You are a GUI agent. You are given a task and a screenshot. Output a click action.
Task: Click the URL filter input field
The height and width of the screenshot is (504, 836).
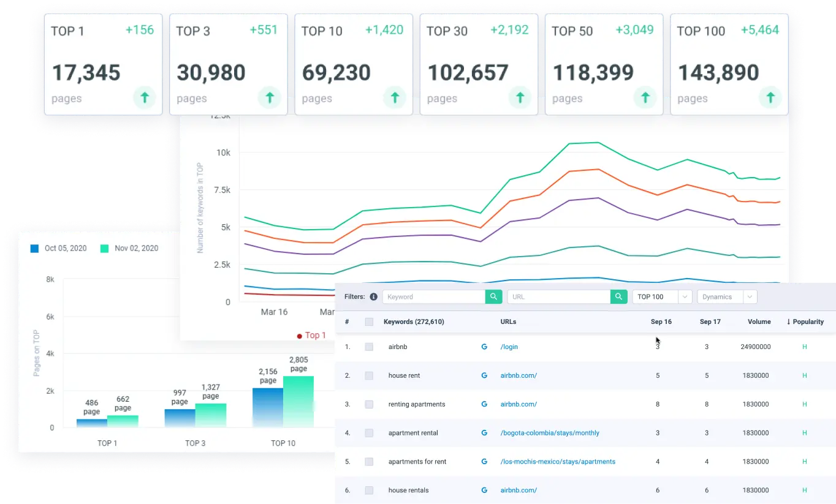coord(559,297)
